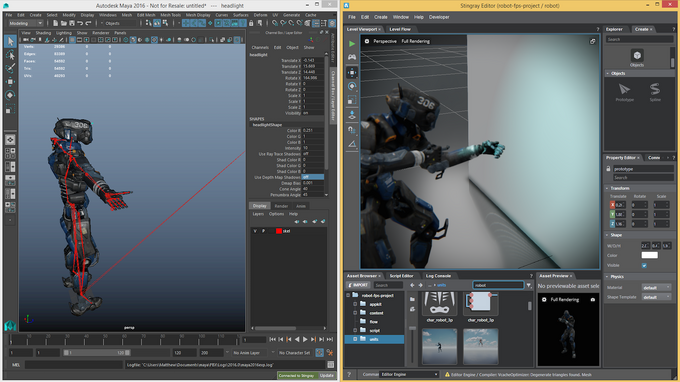Image resolution: width=680 pixels, height=382 pixels.
Task: Open the Modeling menu set dropdown
Action: [26, 23]
